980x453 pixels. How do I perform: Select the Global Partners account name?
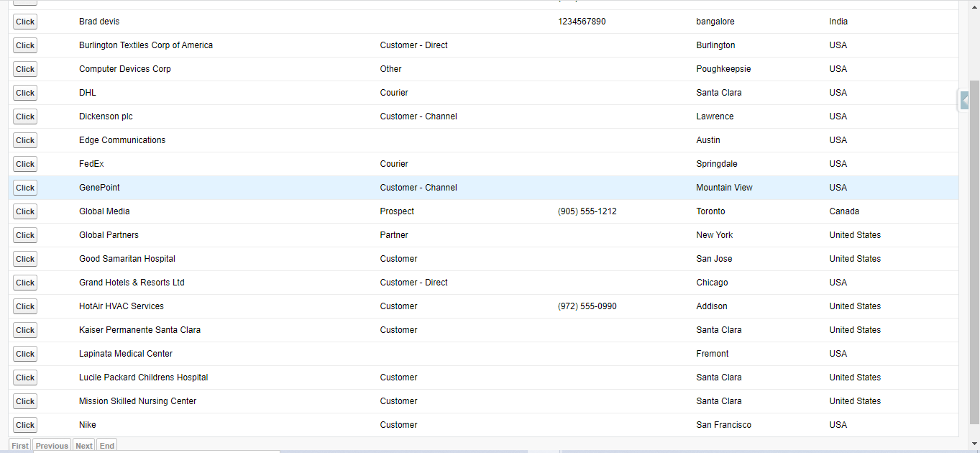(x=109, y=235)
